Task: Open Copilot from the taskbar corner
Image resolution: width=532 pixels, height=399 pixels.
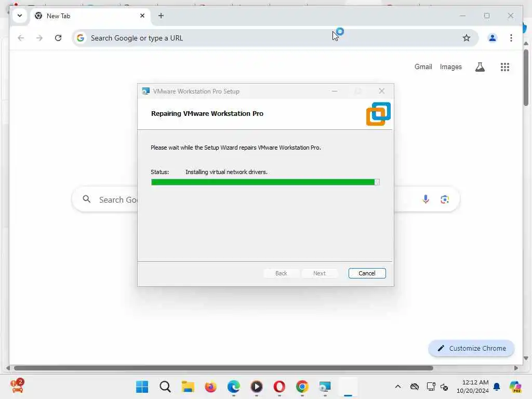Action: point(515,387)
